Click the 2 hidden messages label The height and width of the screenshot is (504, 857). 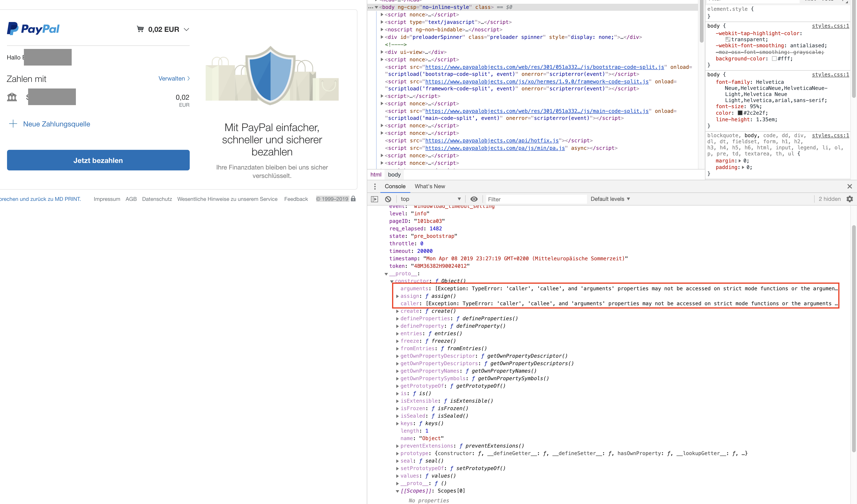[x=829, y=199]
